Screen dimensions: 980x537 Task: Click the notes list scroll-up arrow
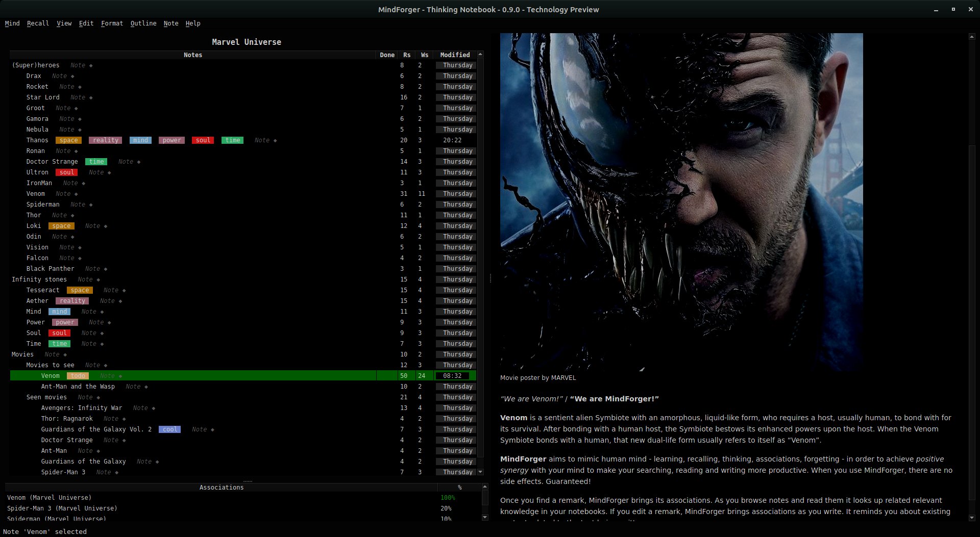click(480, 54)
